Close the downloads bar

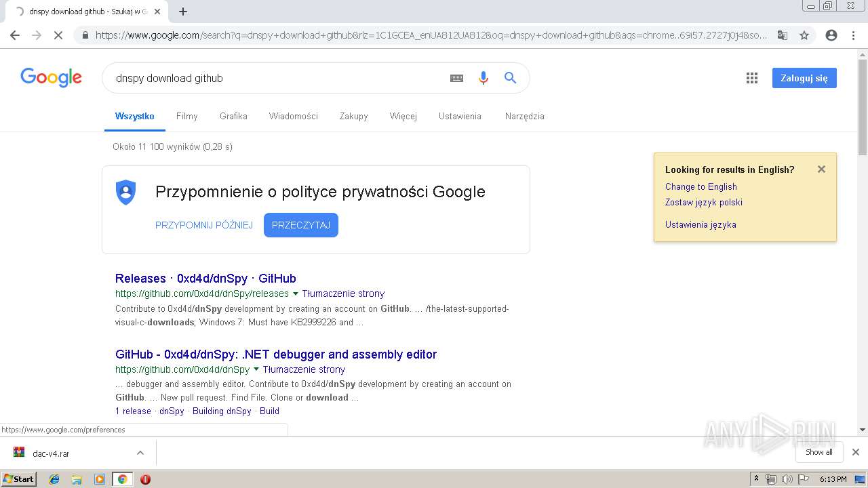[x=856, y=452]
